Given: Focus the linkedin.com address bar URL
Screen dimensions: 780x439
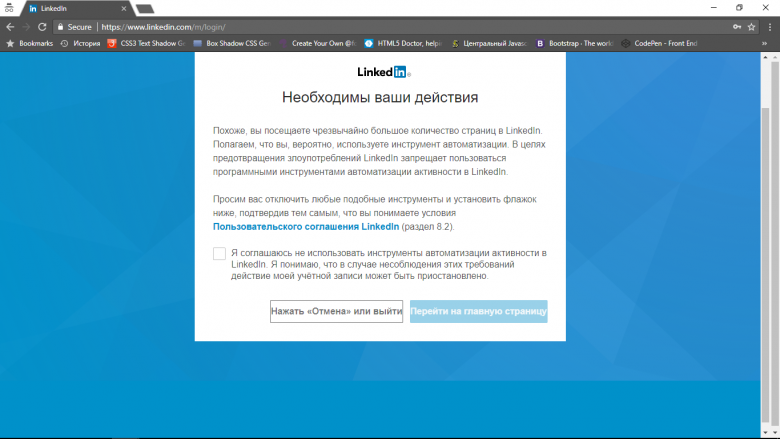Looking at the screenshot, I should tap(164, 27).
